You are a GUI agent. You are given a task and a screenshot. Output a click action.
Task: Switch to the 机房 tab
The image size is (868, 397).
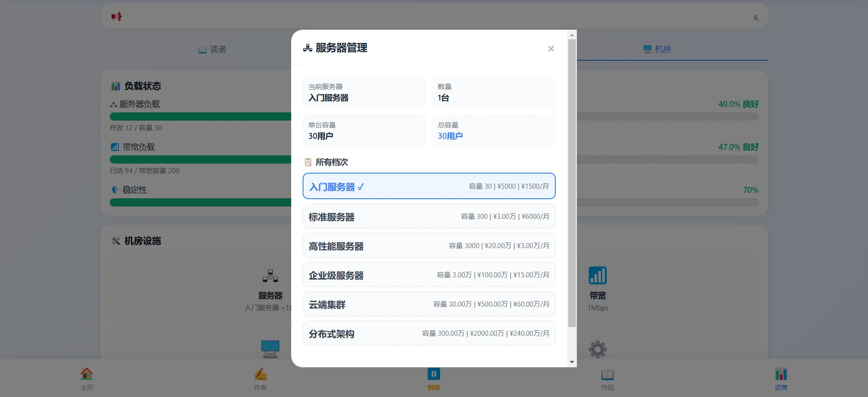657,49
